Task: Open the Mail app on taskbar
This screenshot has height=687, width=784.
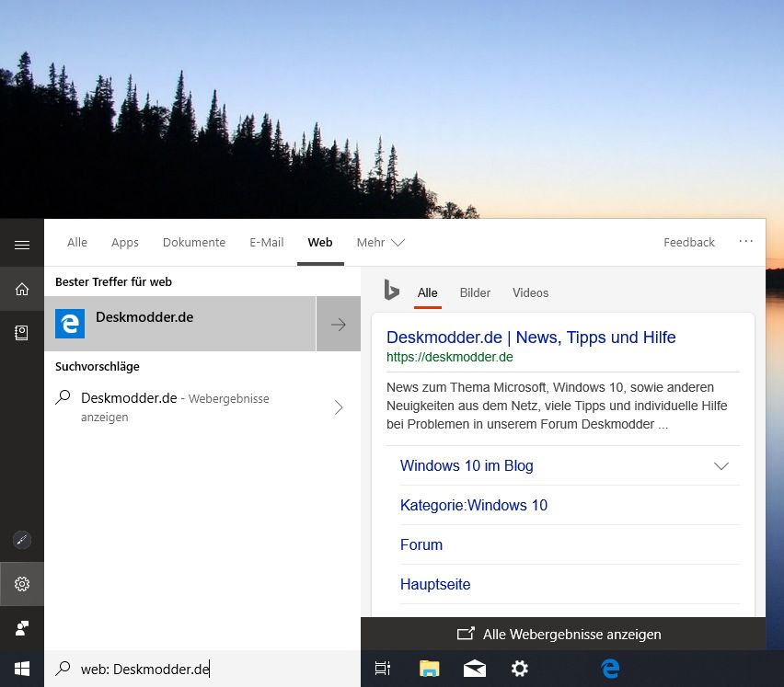Action: (x=475, y=669)
